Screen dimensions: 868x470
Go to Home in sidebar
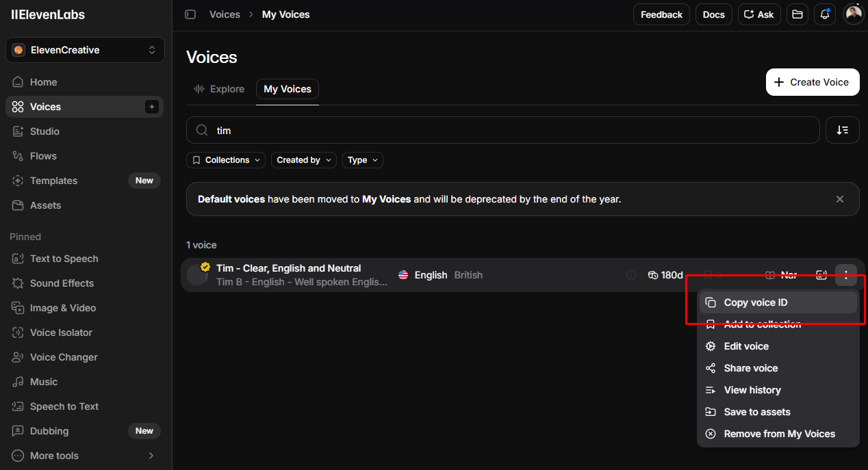pos(85,82)
